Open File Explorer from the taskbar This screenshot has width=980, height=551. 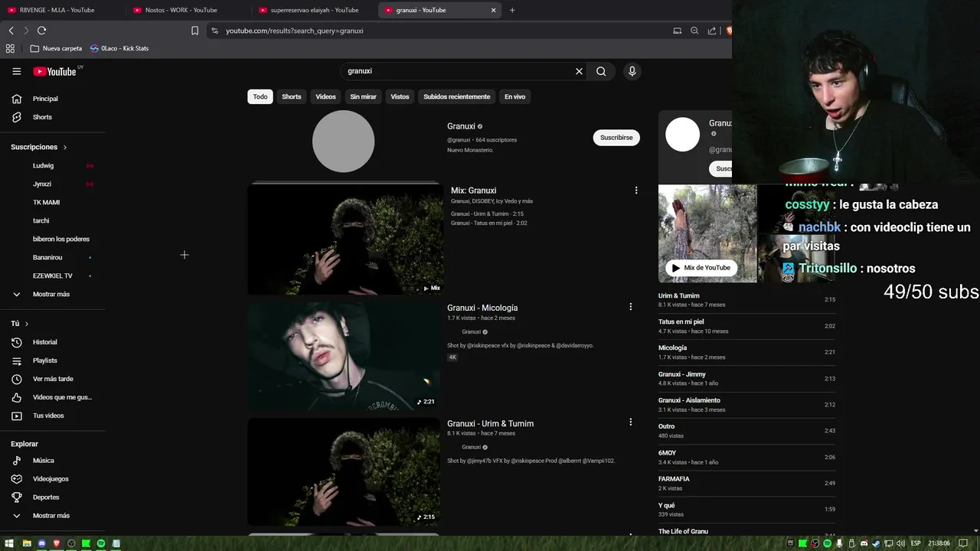pyautogui.click(x=27, y=543)
